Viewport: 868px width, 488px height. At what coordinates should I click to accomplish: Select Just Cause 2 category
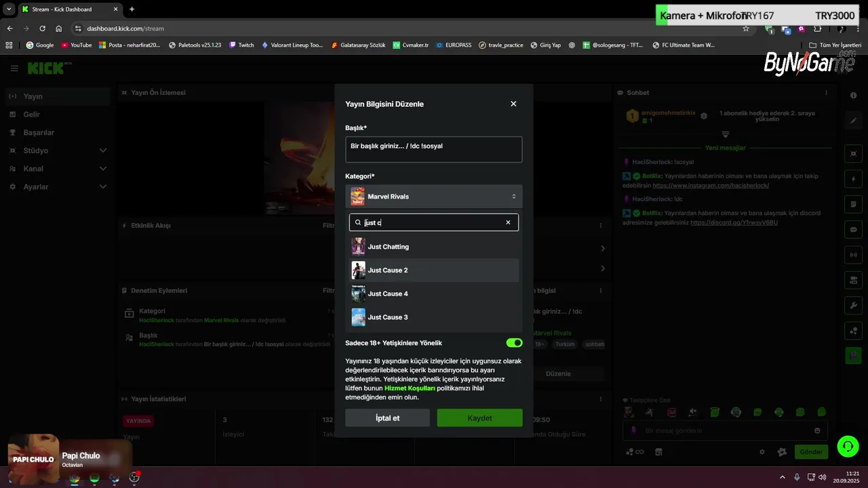(434, 270)
